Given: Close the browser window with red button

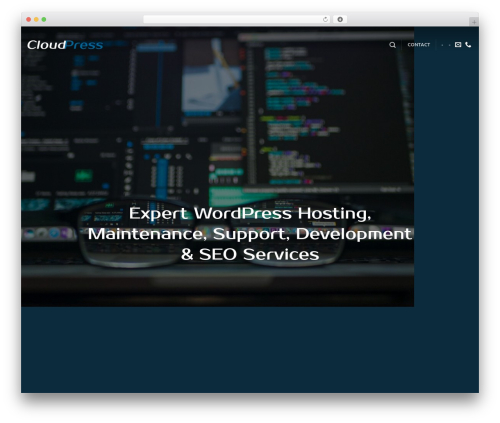Looking at the screenshot, I should tap(29, 19).
